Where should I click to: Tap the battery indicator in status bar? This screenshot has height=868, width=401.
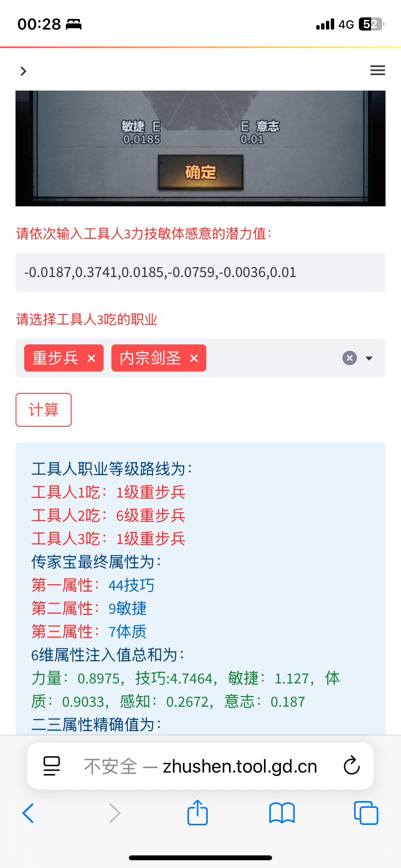371,24
